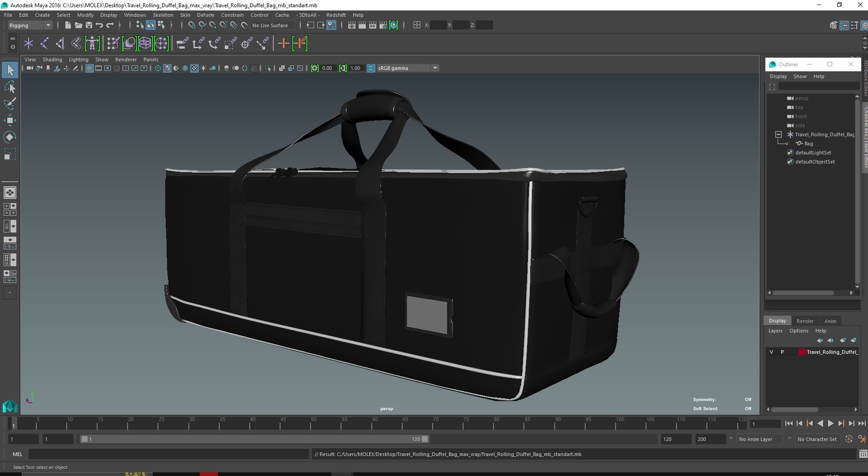Screen dimensions: 868x476
Task: Click the Snap to Grids magnet icon
Action: [x=192, y=25]
